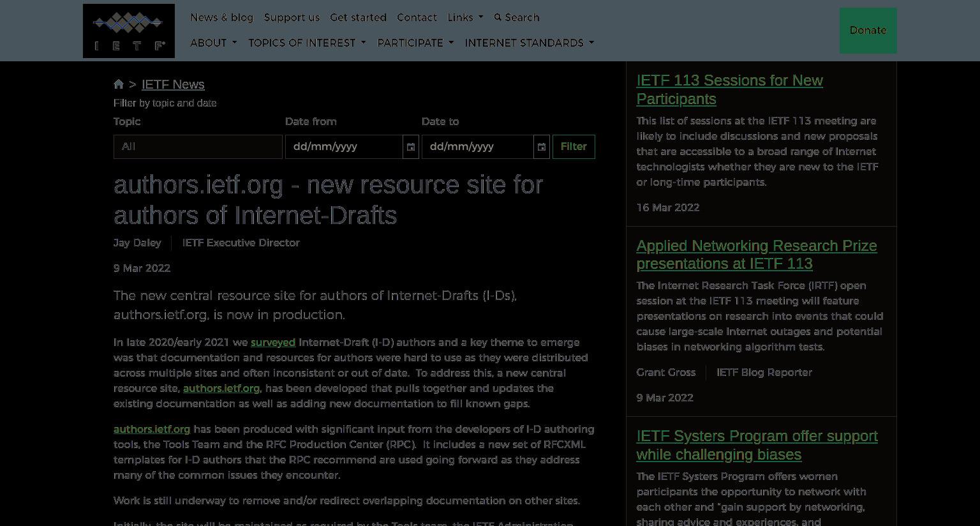Click the Donate button
This screenshot has height=526, width=980.
coord(868,31)
